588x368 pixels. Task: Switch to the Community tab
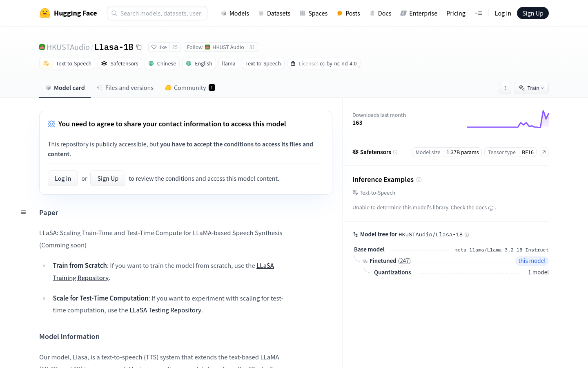tap(190, 88)
